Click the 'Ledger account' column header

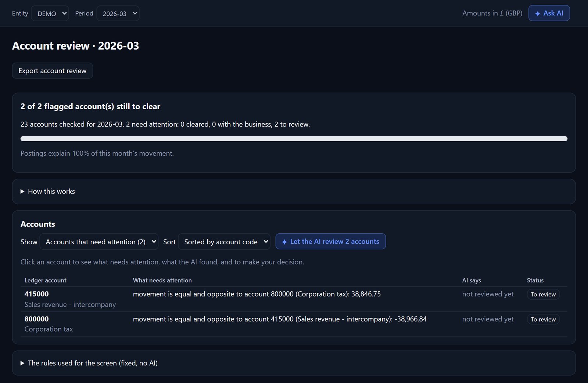[45, 280]
